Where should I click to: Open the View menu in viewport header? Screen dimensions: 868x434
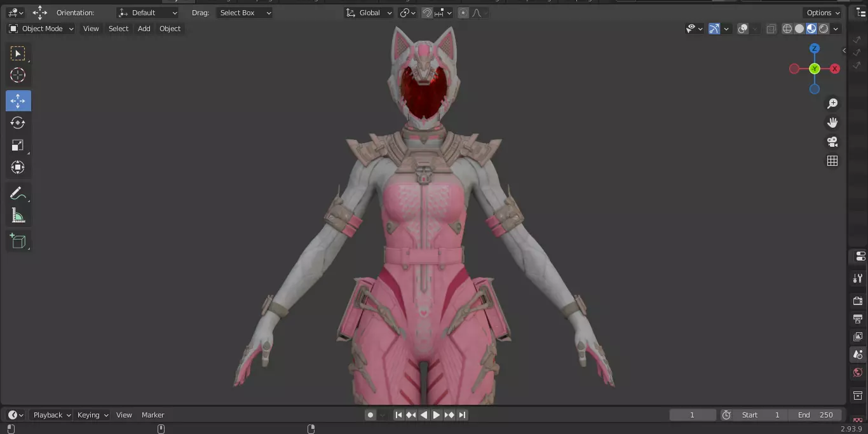tap(91, 29)
